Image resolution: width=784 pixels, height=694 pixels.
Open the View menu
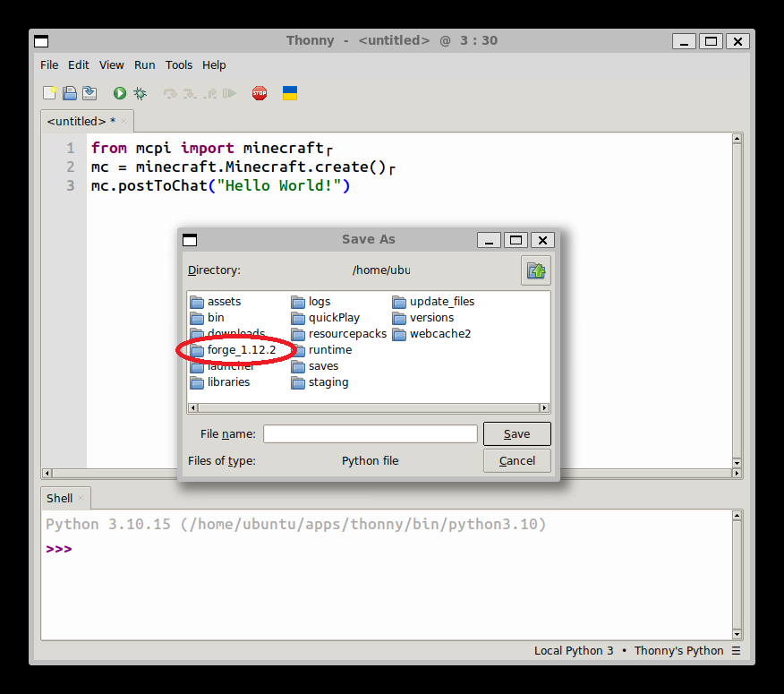click(112, 65)
